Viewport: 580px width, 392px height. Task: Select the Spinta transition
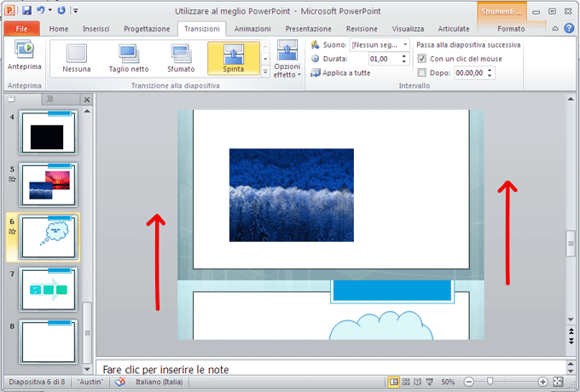point(234,59)
